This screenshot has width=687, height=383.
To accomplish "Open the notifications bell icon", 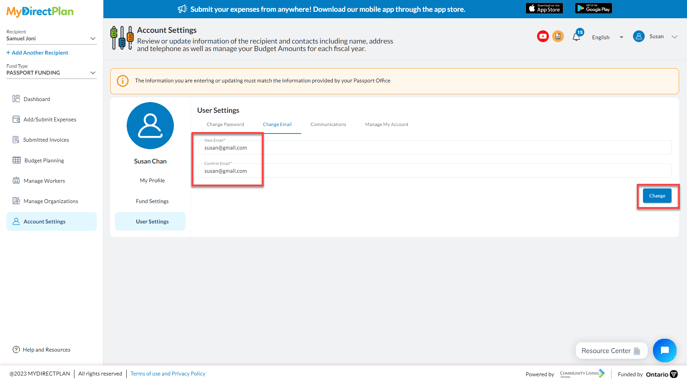I will 577,37.
